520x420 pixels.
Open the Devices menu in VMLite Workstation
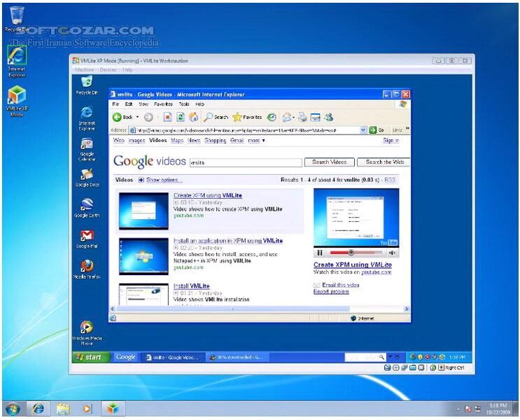point(108,70)
